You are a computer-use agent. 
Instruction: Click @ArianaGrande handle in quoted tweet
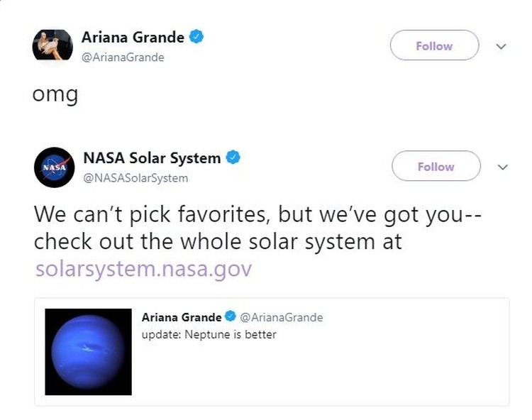282,317
